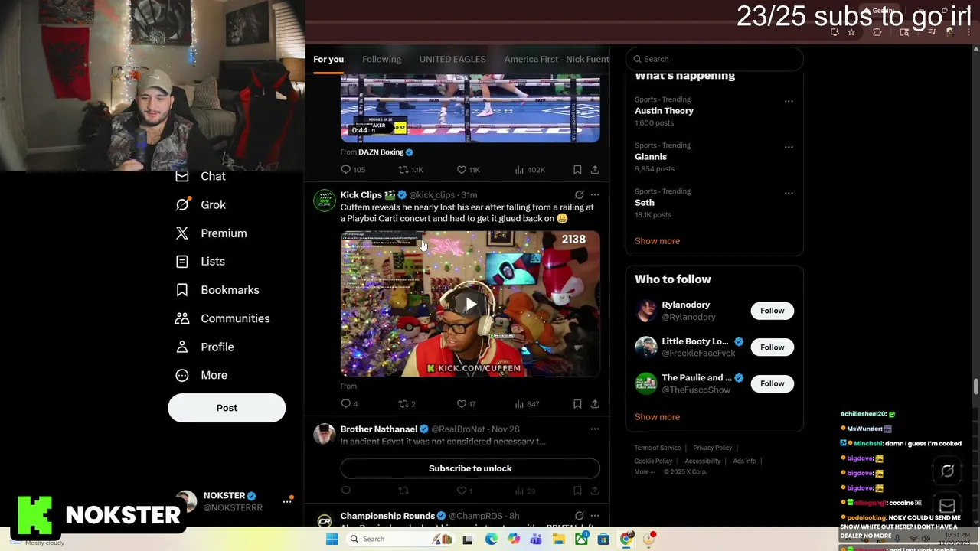Expand footer 'More ···' links menu
The height and width of the screenshot is (551, 980).
pyautogui.click(x=645, y=472)
